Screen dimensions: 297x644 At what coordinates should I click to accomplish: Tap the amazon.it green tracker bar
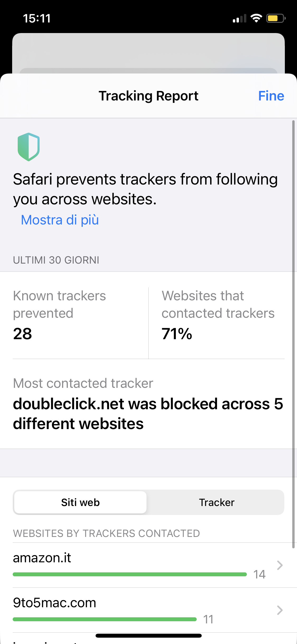click(130, 574)
